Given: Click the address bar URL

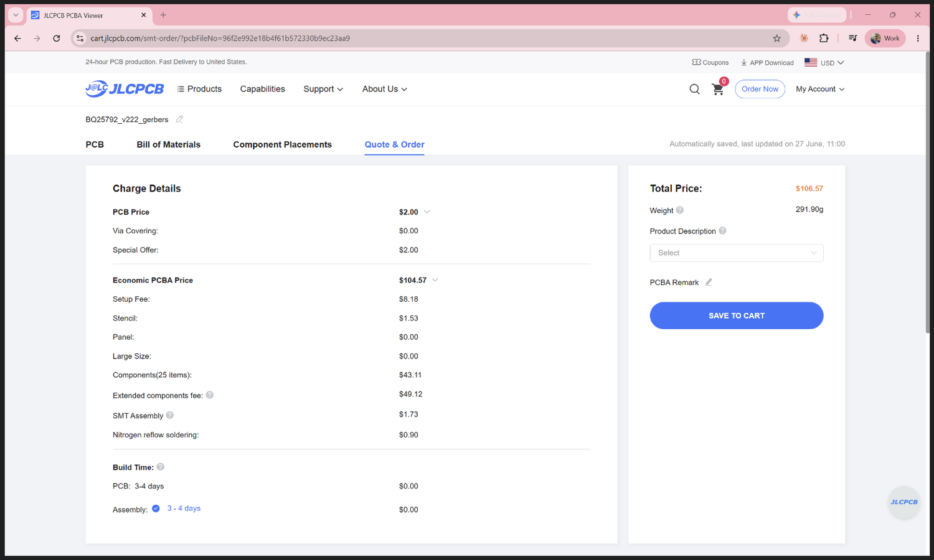Looking at the screenshot, I should (220, 38).
